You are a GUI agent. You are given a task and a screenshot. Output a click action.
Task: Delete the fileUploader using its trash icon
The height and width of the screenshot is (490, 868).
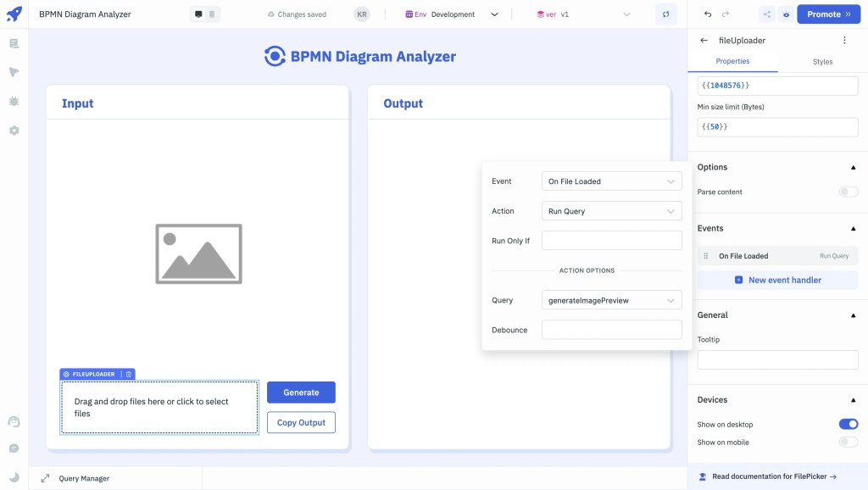(x=128, y=374)
